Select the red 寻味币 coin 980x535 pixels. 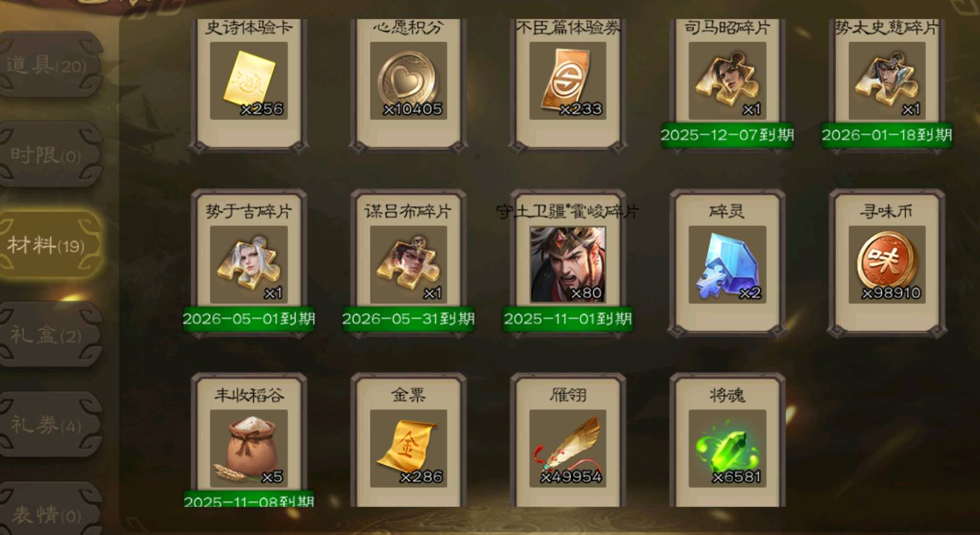click(x=886, y=265)
